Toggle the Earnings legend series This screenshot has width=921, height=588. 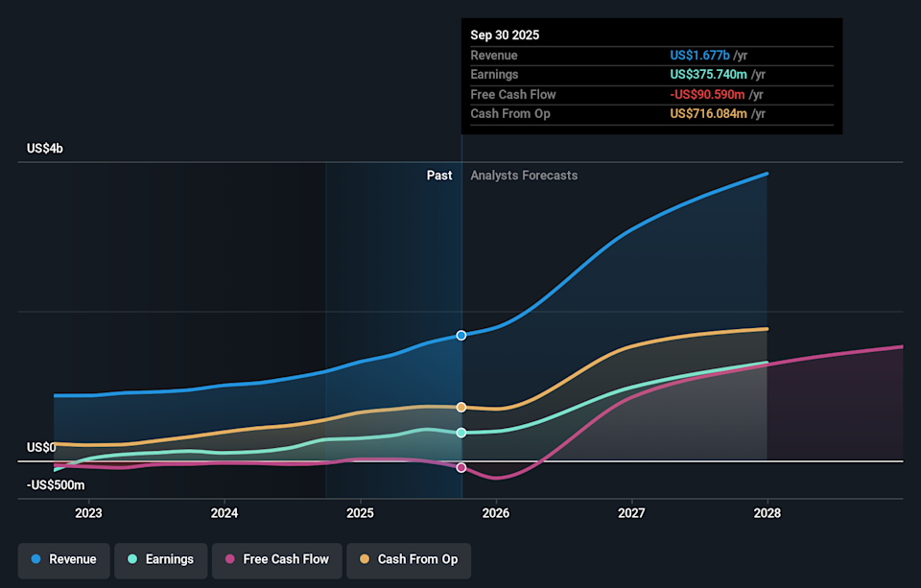[x=161, y=560]
